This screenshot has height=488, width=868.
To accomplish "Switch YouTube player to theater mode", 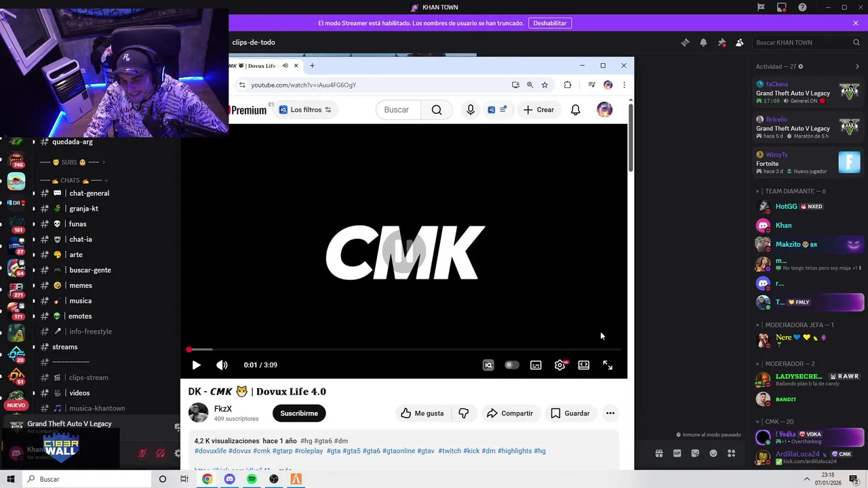I will 584,365.
